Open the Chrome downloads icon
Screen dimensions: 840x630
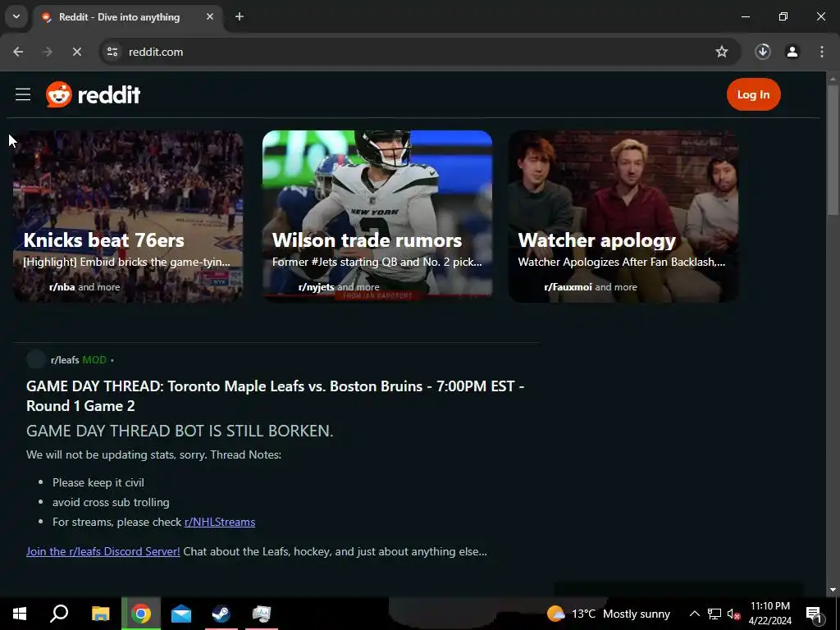point(763,52)
